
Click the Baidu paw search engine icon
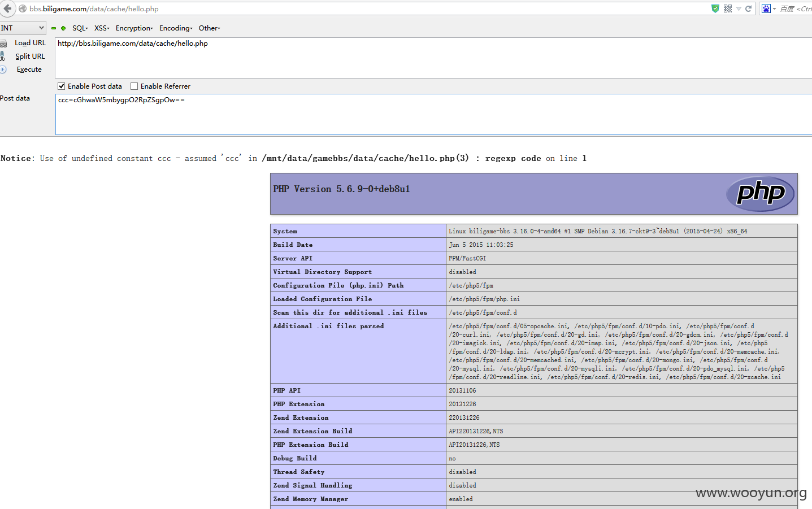(766, 8)
